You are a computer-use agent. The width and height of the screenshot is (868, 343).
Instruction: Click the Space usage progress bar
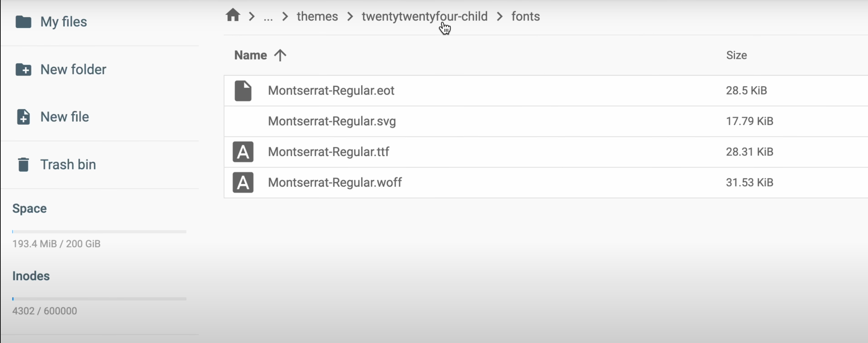[99, 232]
